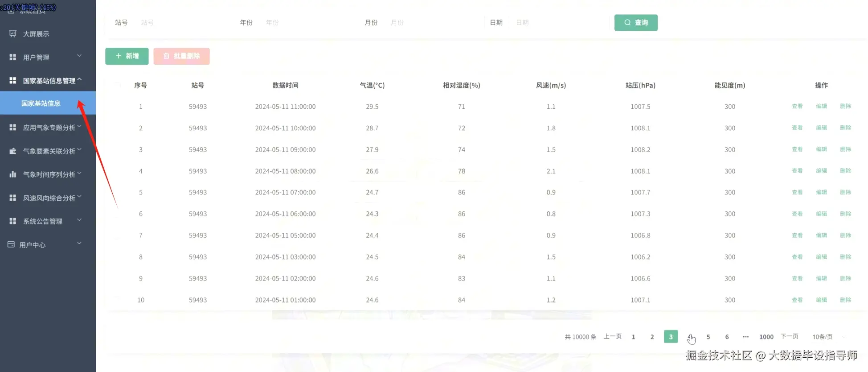This screenshot has height=372, width=868.
Task: Click 删除 for the 08:00:00 row
Action: [845, 171]
